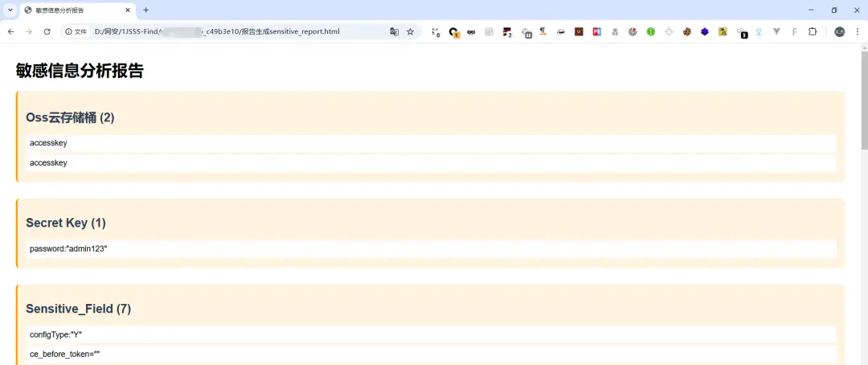This screenshot has width=868, height=365.
Task: Close the 敏感信息分析报告 tab
Action: [x=128, y=10]
